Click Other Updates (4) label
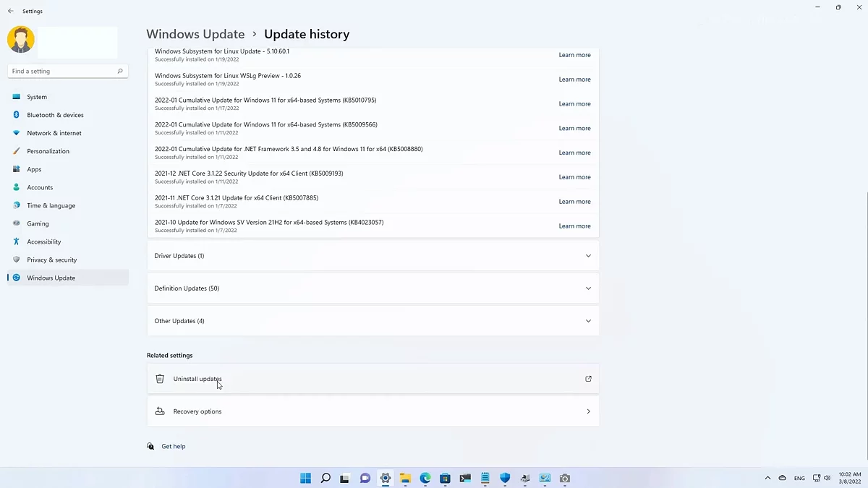 [x=179, y=321]
